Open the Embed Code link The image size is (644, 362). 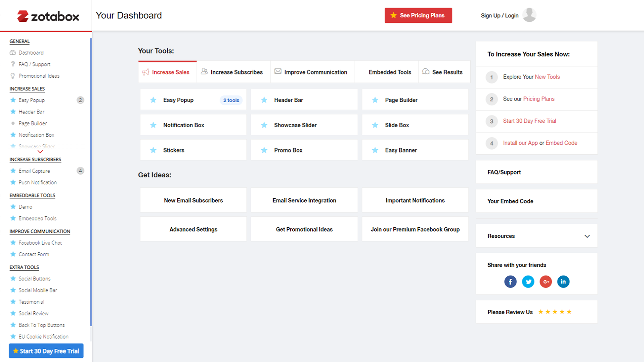pos(561,143)
